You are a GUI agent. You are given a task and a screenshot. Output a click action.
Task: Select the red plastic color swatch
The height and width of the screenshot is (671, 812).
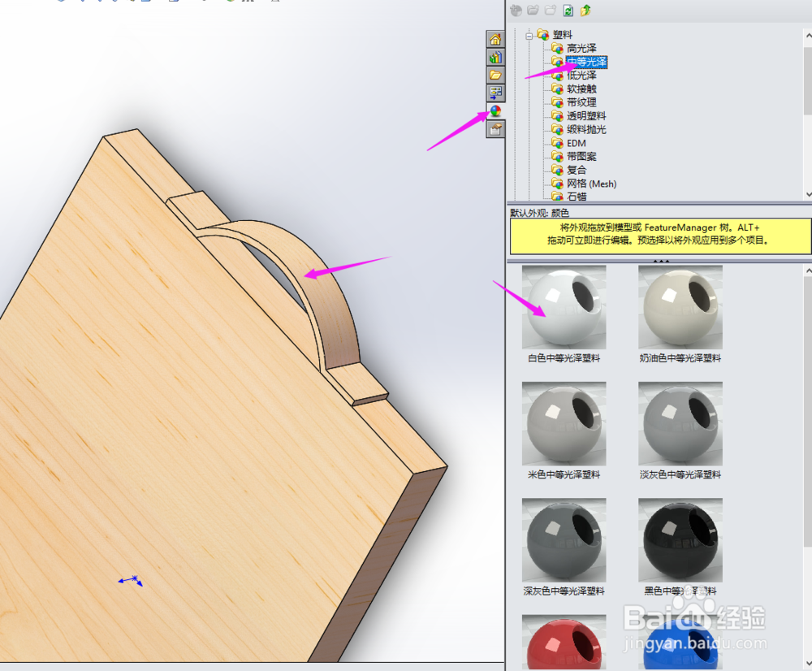coord(563,642)
